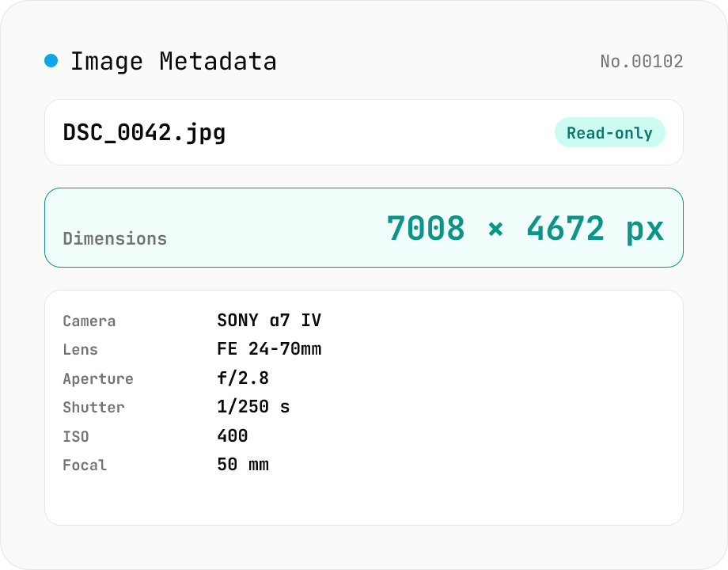
Task: Select the Image Metadata heading
Action: click(173, 62)
